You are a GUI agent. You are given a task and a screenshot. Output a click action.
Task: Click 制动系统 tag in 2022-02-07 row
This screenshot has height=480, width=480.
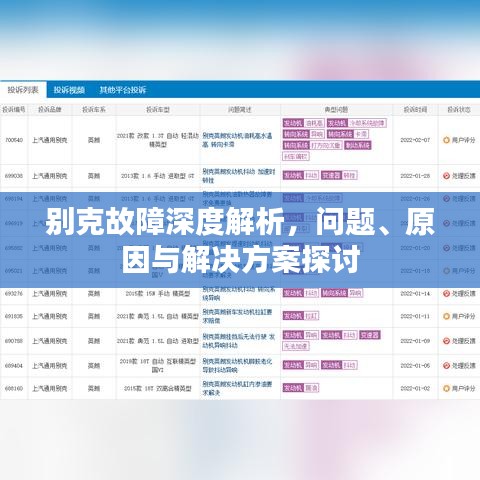pos(358,145)
